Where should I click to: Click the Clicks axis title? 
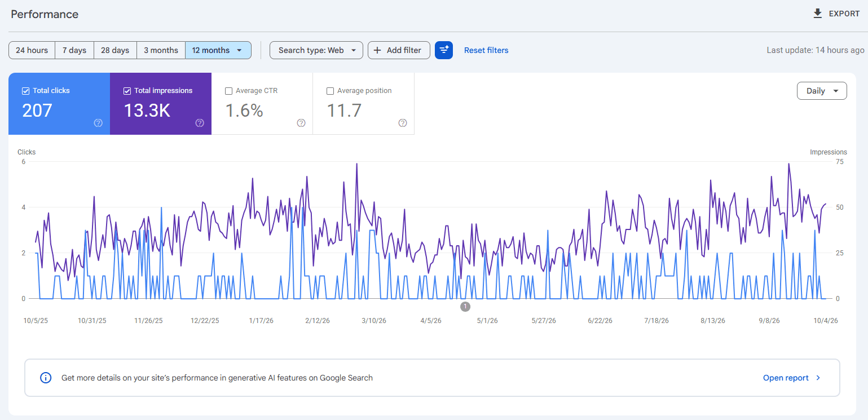[x=27, y=152]
